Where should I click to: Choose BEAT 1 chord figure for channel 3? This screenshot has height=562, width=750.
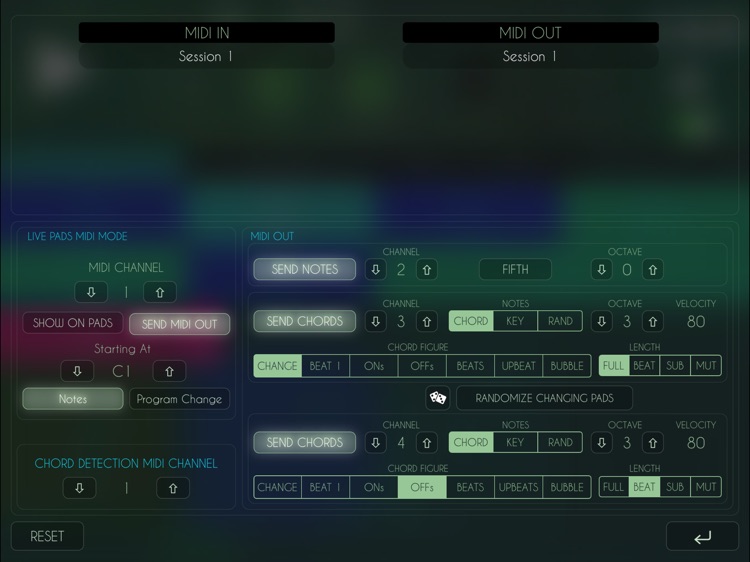coord(325,366)
